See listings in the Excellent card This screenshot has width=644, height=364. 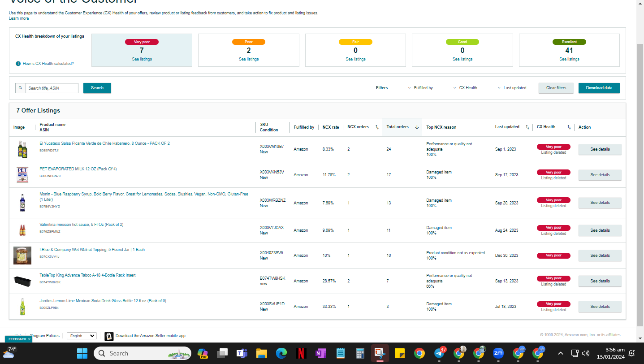[569, 59]
